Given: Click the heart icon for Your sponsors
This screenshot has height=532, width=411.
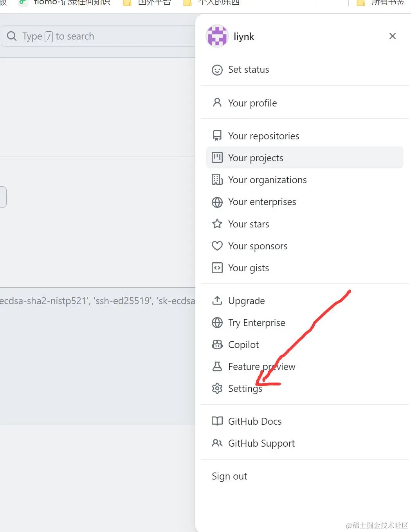Looking at the screenshot, I should [x=217, y=246].
